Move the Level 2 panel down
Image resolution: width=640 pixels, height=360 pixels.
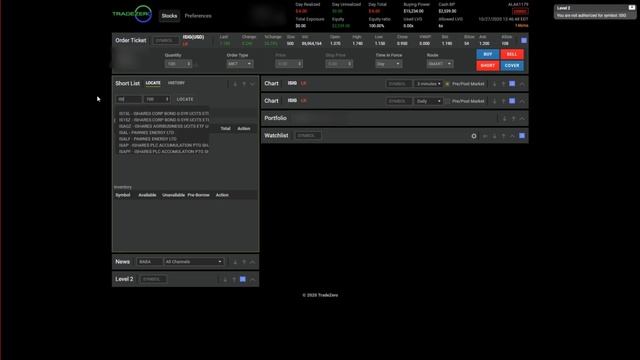[225, 279]
